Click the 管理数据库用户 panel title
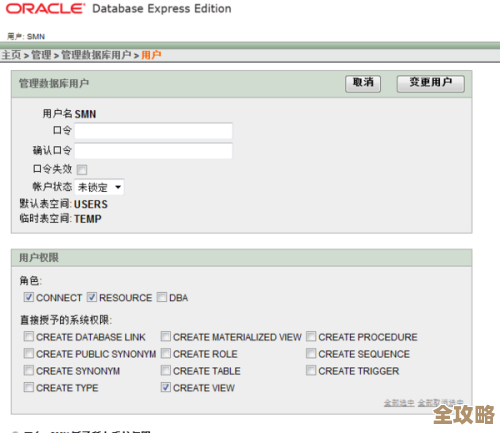Screen dimensions: 500x433 [54, 83]
